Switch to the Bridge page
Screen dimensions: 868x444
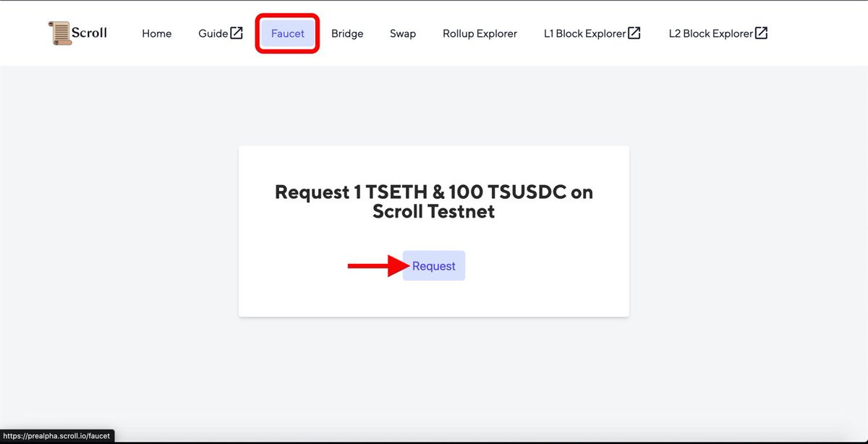pos(347,33)
